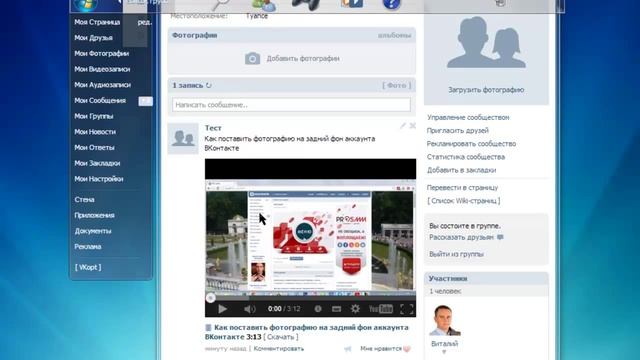Click the megaphone icon beside Рассказать друзьям

tap(500, 237)
